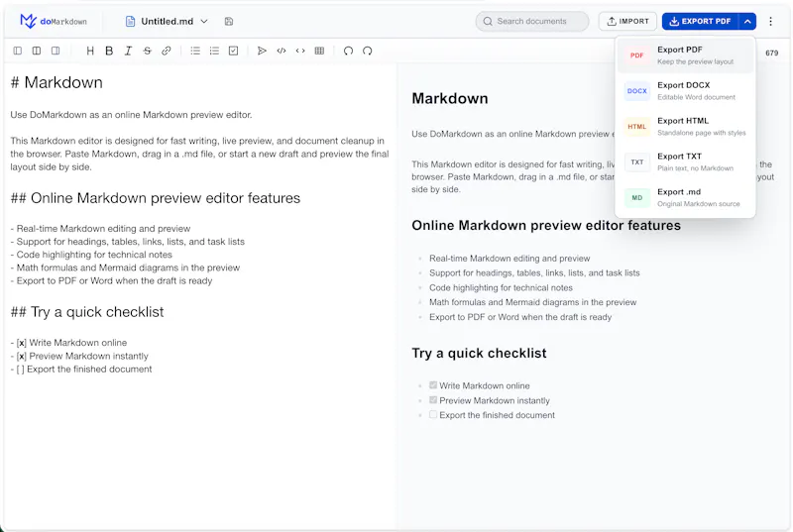Toggle the Preview Markdown instantly checkbox
This screenshot has width=793, height=532.
tap(433, 399)
